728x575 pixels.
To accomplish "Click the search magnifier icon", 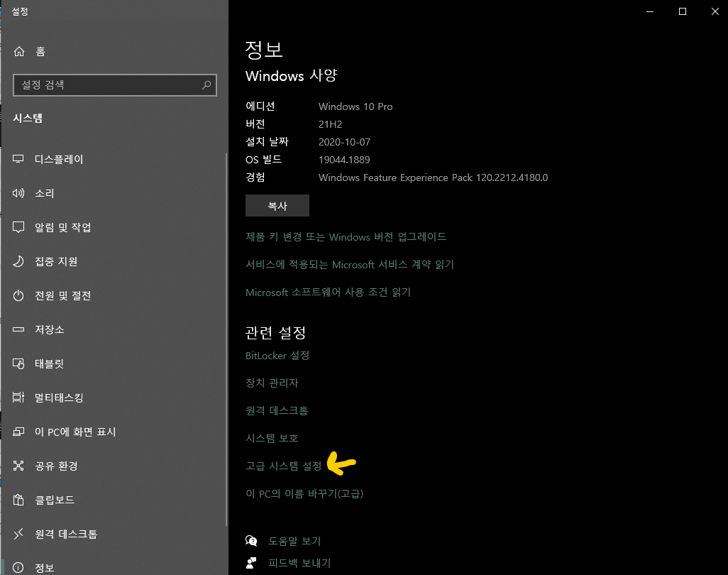I will point(206,84).
